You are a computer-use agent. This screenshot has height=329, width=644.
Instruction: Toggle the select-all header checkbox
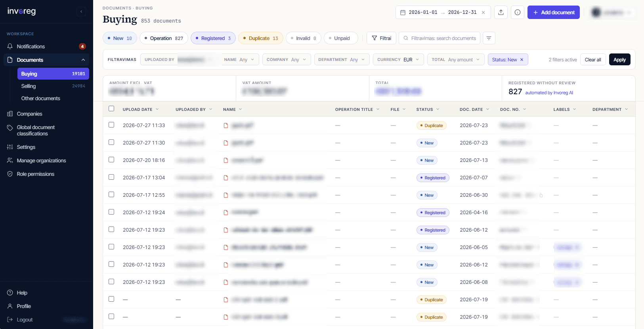[111, 108]
